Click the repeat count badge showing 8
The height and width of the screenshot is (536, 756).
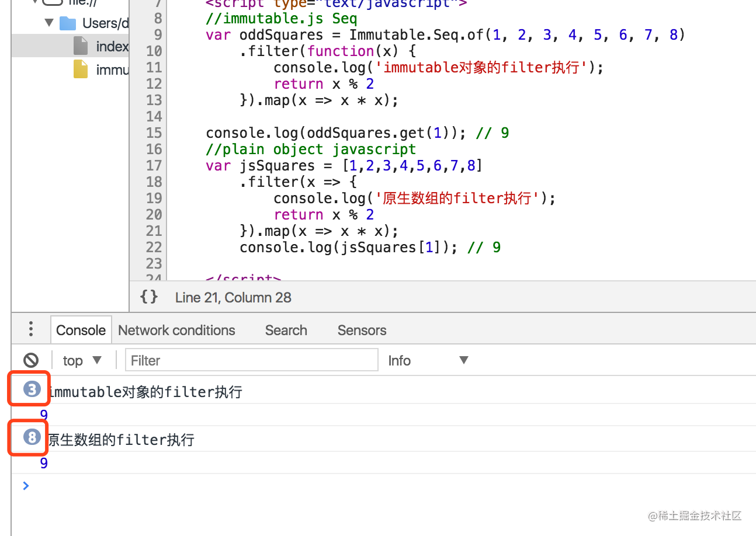tap(32, 437)
